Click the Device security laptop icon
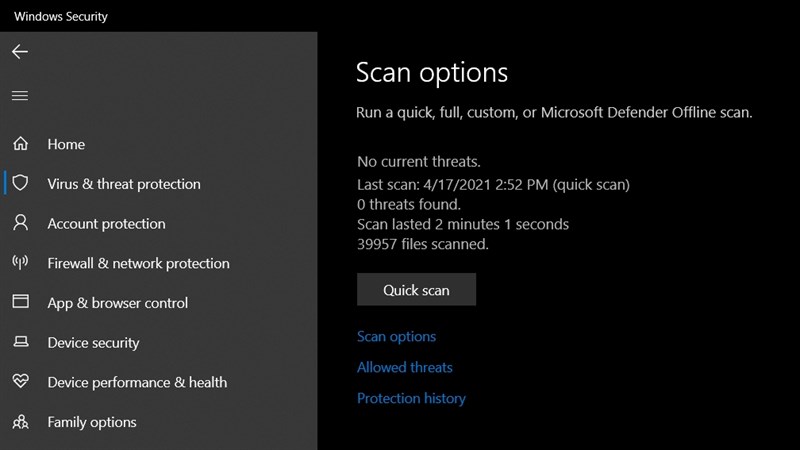 click(20, 343)
